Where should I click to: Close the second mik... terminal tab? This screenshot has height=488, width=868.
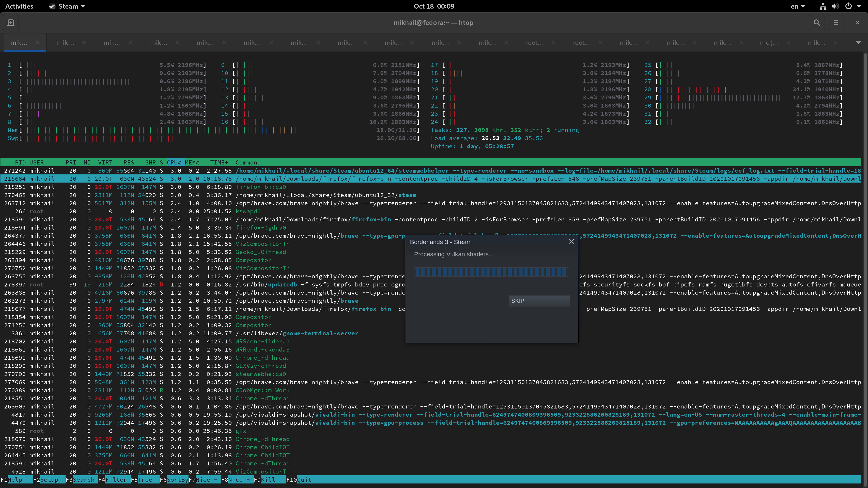(x=84, y=42)
